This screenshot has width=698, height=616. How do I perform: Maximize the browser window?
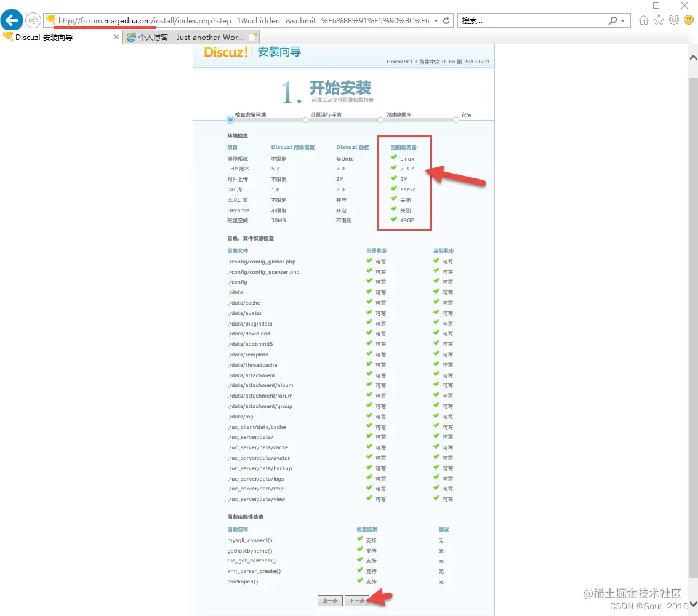point(656,6)
